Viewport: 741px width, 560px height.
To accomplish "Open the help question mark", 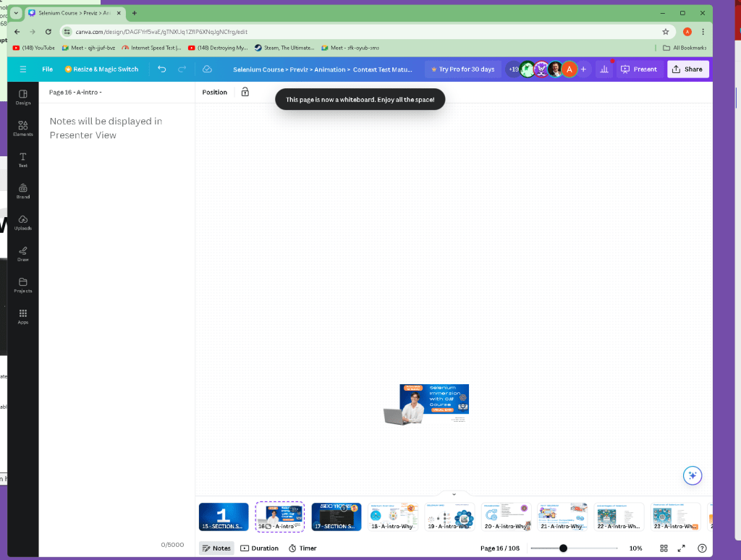I will click(702, 548).
